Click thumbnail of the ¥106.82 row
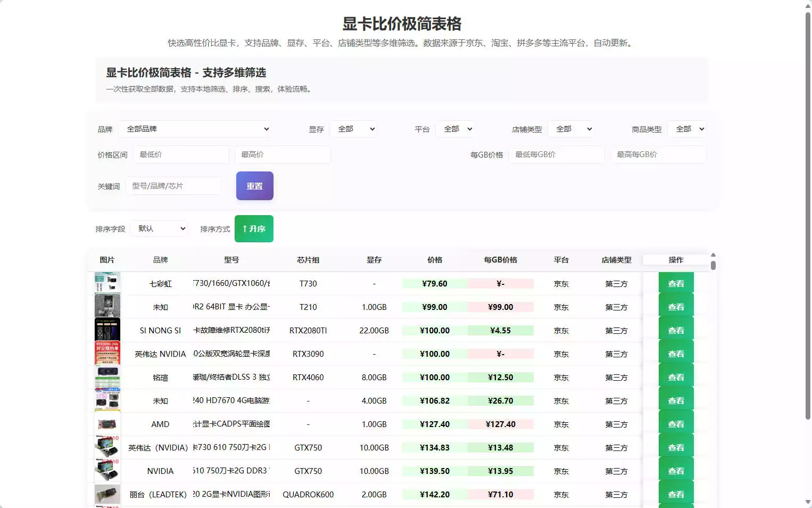The width and height of the screenshot is (812, 508). tap(107, 400)
